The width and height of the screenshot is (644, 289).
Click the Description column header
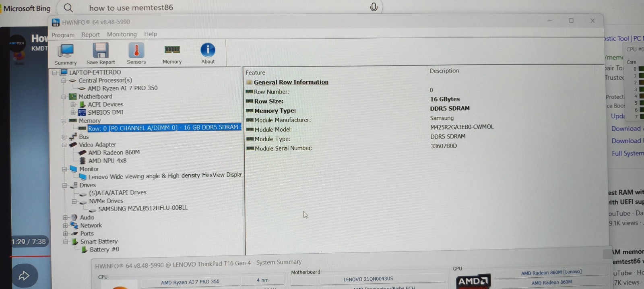pos(444,71)
